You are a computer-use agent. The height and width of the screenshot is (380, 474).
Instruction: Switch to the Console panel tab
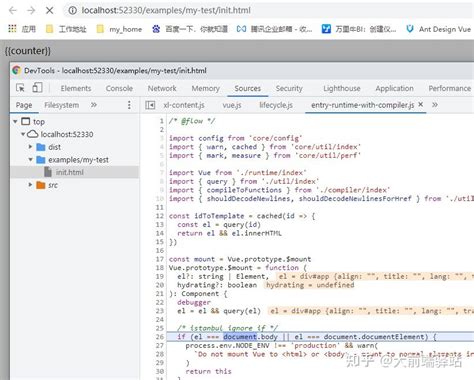click(x=119, y=88)
